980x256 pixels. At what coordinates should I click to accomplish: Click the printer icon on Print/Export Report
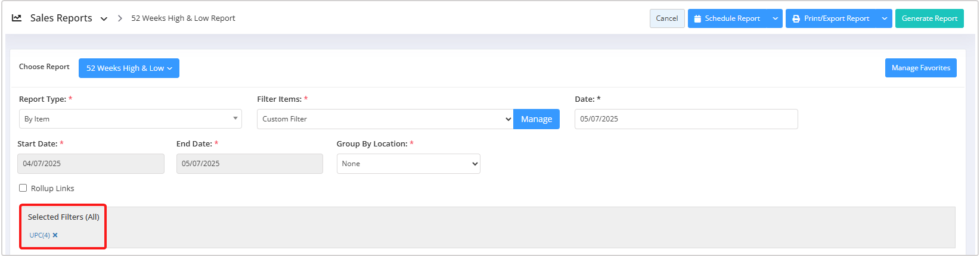pyautogui.click(x=796, y=18)
